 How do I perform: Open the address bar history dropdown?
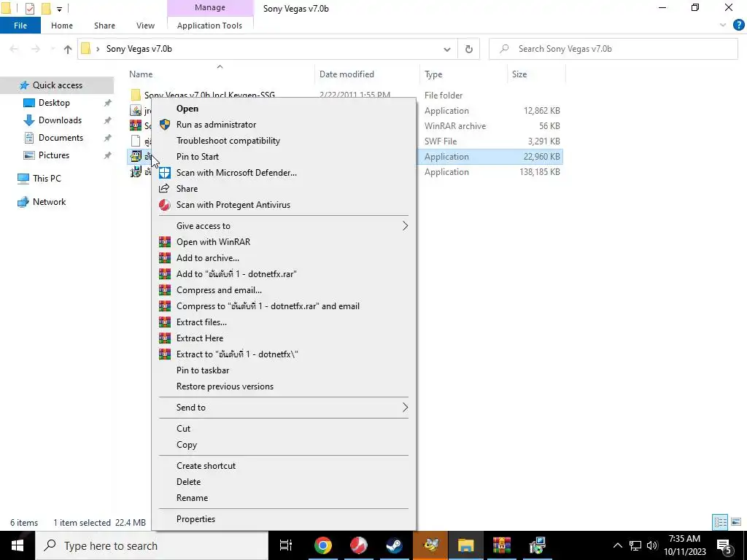point(447,49)
